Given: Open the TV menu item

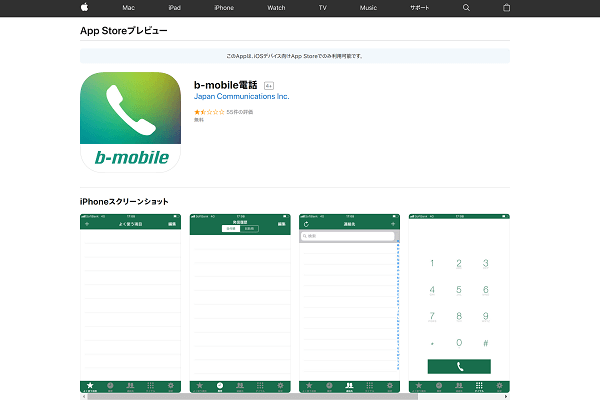Looking at the screenshot, I should point(323,8).
